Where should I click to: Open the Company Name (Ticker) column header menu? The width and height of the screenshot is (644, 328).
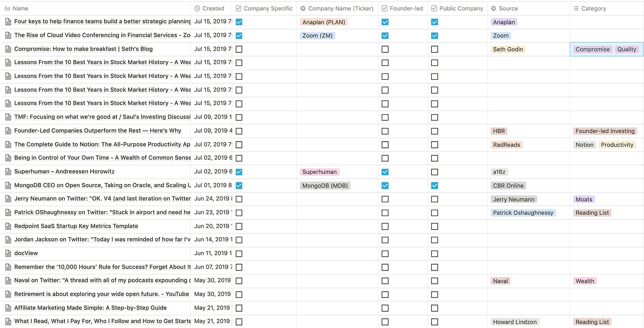point(341,8)
